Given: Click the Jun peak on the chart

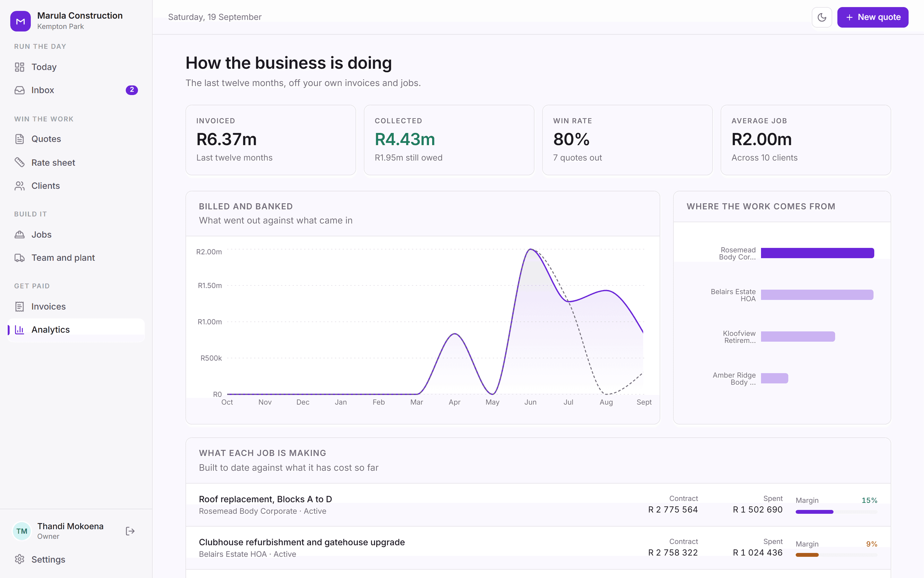Looking at the screenshot, I should (x=530, y=249).
